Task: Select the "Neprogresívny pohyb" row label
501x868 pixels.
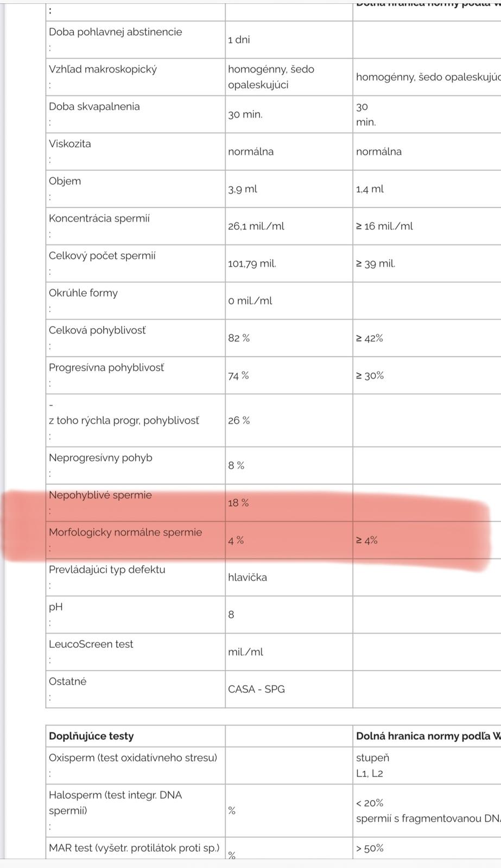Action: (x=100, y=458)
